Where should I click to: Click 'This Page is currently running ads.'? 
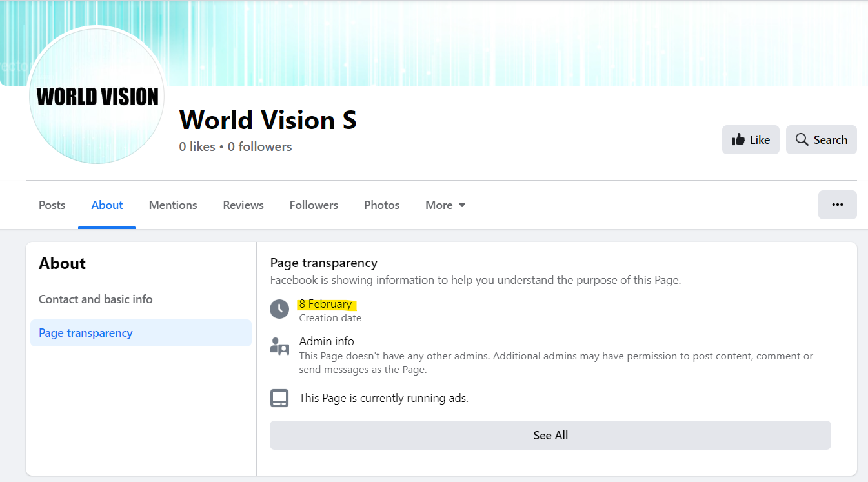(x=383, y=398)
